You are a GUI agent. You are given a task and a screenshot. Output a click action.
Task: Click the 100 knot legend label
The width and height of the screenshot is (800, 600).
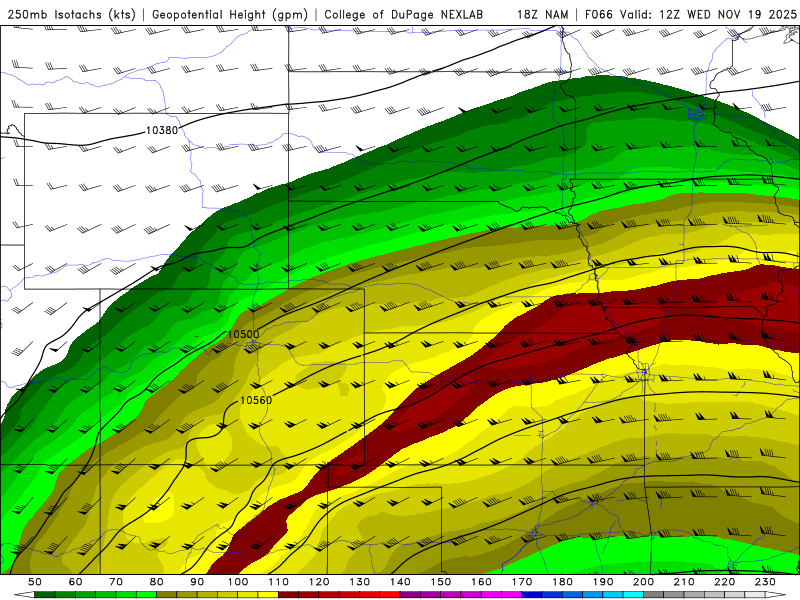[x=238, y=582]
